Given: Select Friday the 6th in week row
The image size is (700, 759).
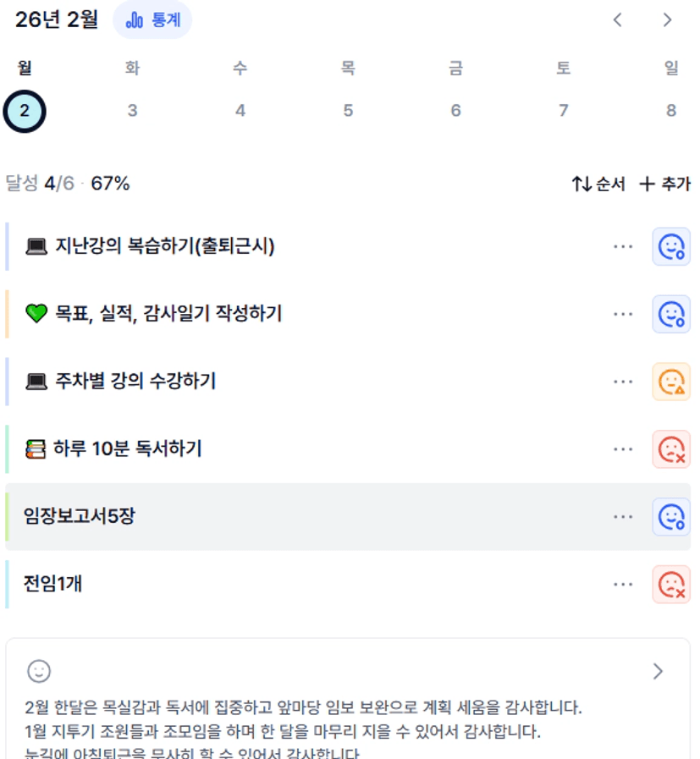Looking at the screenshot, I should (x=455, y=111).
